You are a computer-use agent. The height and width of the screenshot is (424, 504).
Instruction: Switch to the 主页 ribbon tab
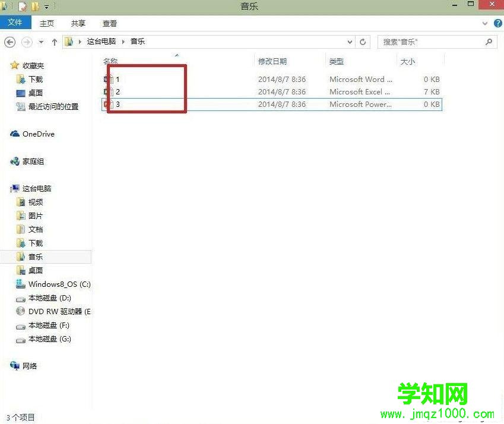(47, 24)
